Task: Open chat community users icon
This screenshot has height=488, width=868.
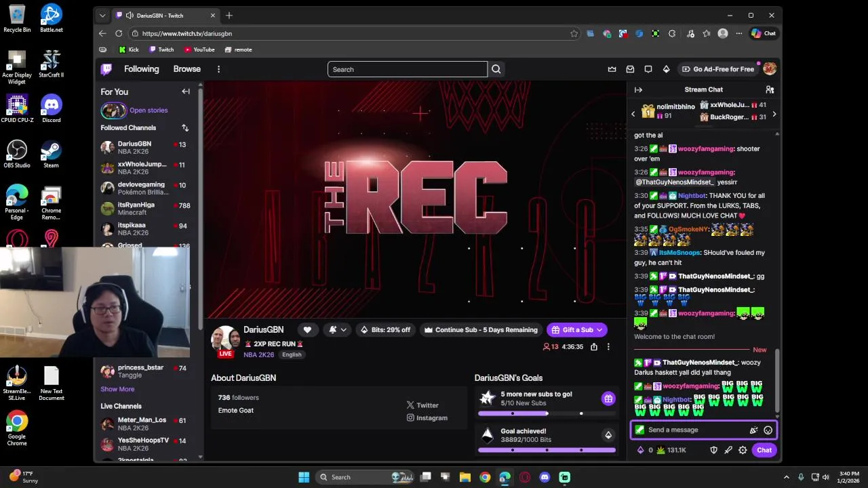Action: click(770, 89)
